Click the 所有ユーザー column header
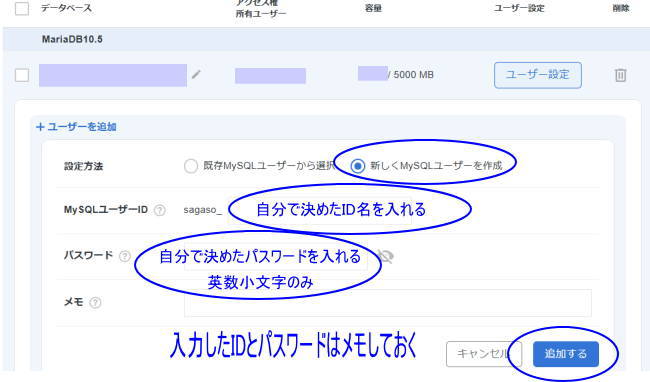Image resolution: width=650 pixels, height=382 pixels. pos(261,14)
